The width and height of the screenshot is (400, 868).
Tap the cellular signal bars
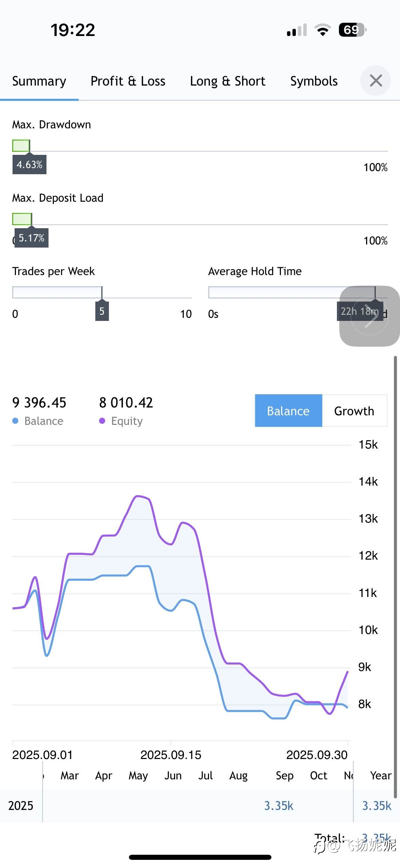pyautogui.click(x=297, y=30)
